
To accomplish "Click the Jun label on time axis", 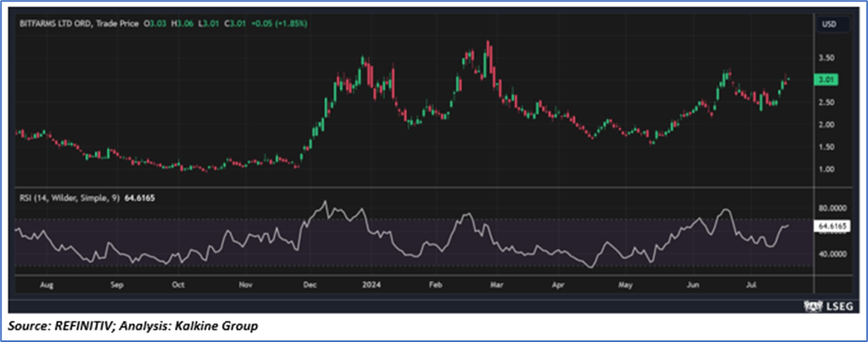I will pyautogui.click(x=692, y=286).
